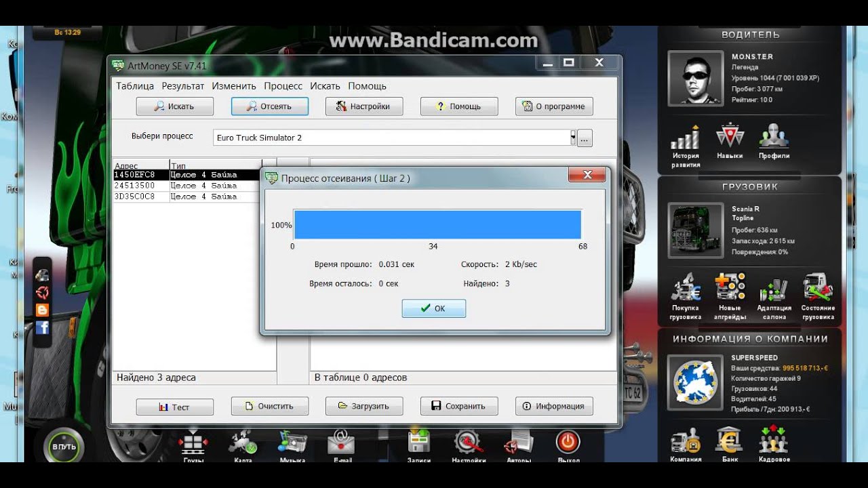Viewport: 868px width, 488px height.
Task: Open the Помощь menu
Action: [x=367, y=86]
